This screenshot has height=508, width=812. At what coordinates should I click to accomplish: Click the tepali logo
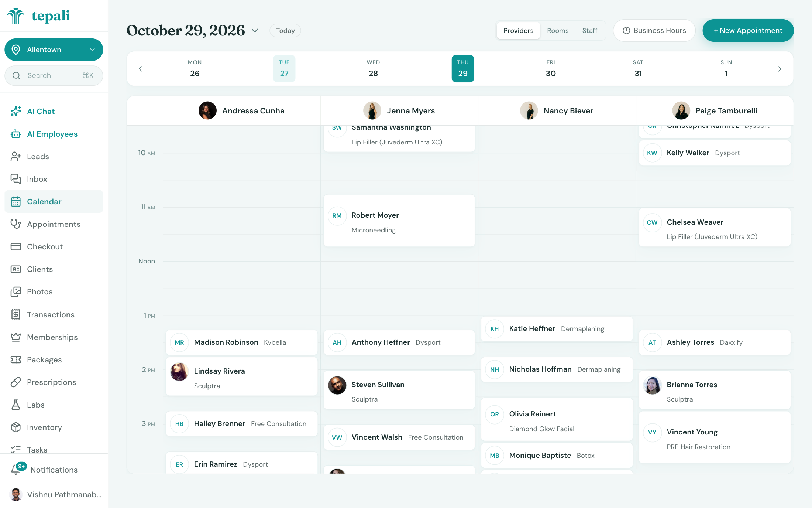38,16
